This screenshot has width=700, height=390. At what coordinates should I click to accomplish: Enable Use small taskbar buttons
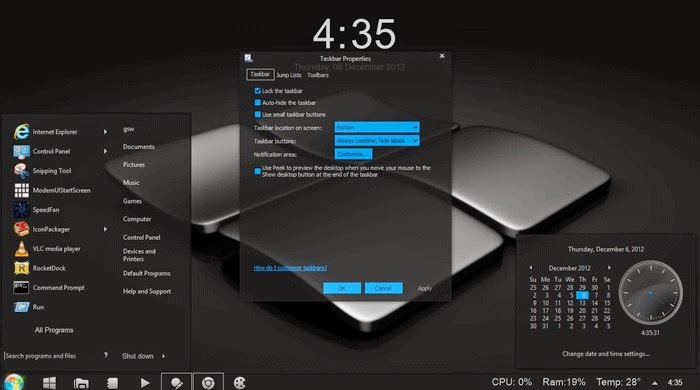(x=258, y=115)
